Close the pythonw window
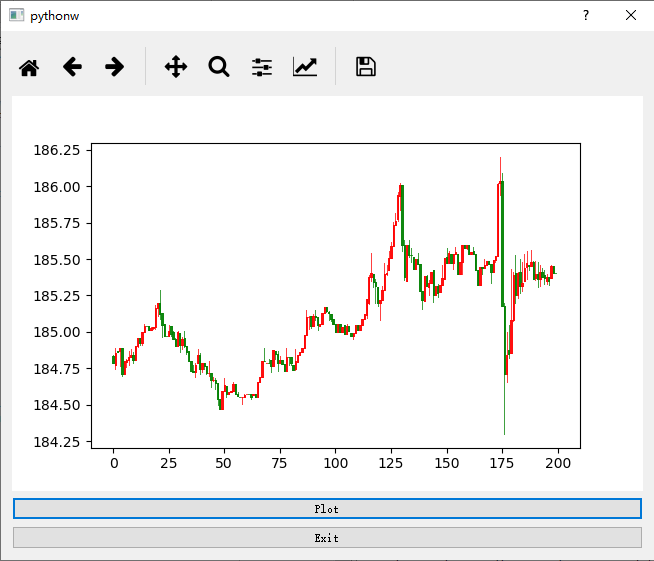 (x=631, y=15)
